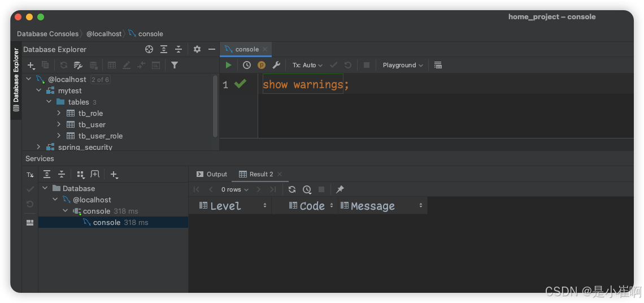
Task: Expand the tb_user table node
Action: pyautogui.click(x=59, y=124)
